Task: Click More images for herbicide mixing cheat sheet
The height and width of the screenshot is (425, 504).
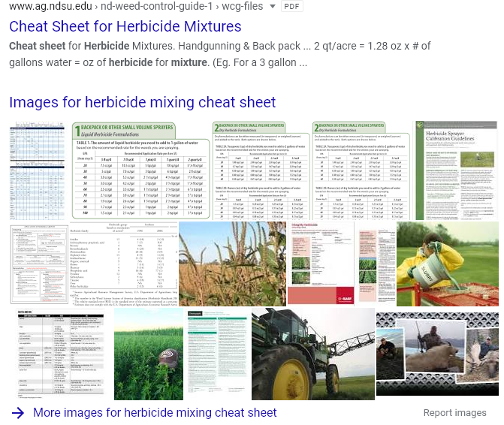Action: 155,412
